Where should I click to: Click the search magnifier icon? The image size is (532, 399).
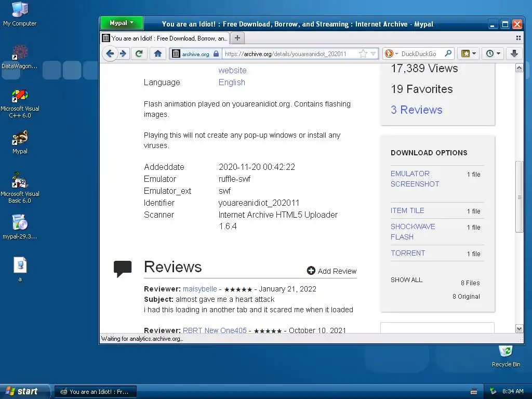click(x=448, y=54)
